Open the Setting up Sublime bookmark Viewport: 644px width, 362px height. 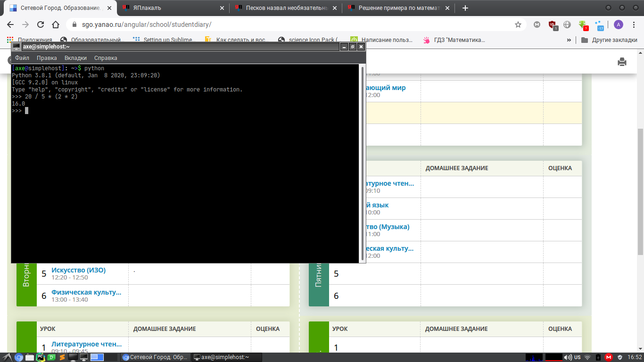pyautogui.click(x=163, y=40)
